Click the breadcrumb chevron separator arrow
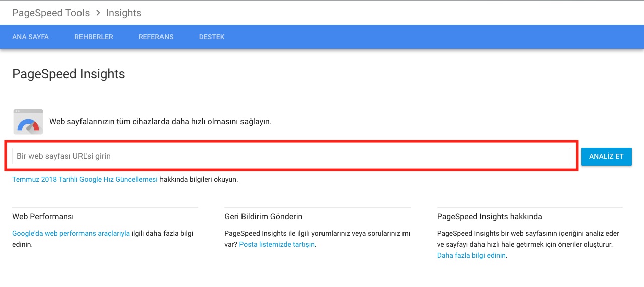 98,13
